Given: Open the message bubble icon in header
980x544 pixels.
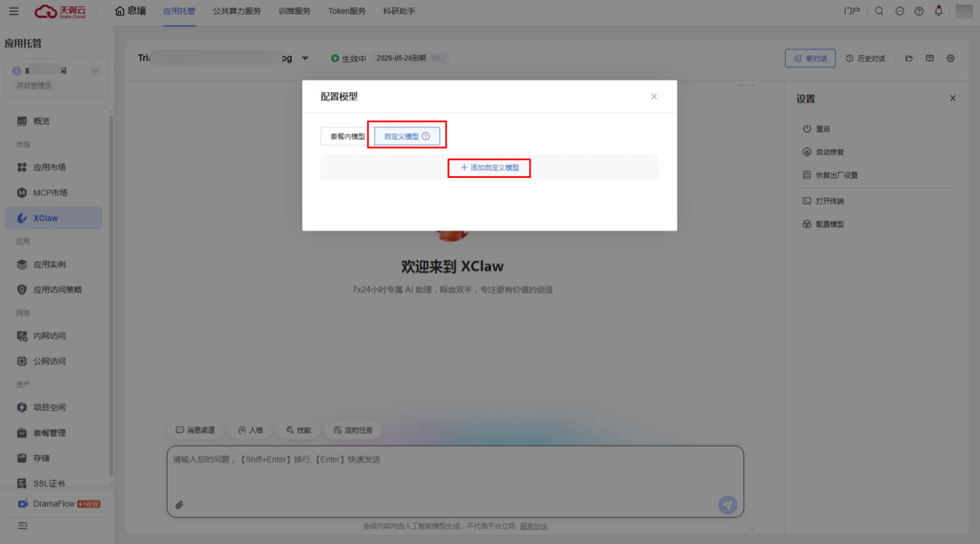Looking at the screenshot, I should pos(900,11).
